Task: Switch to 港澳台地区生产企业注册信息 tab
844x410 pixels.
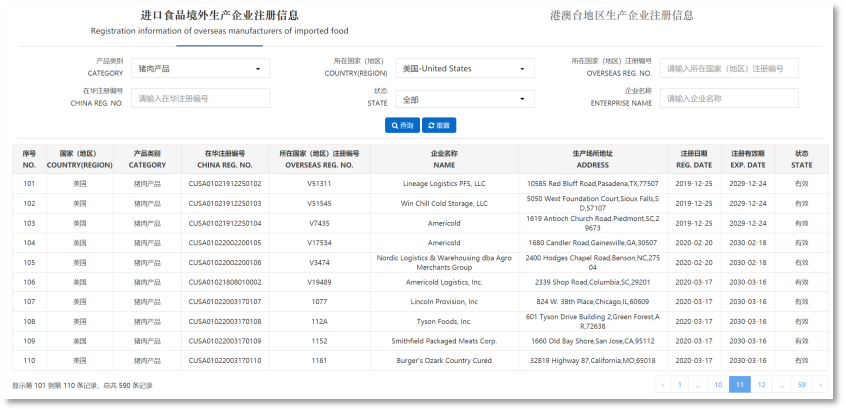Action: coord(622,16)
